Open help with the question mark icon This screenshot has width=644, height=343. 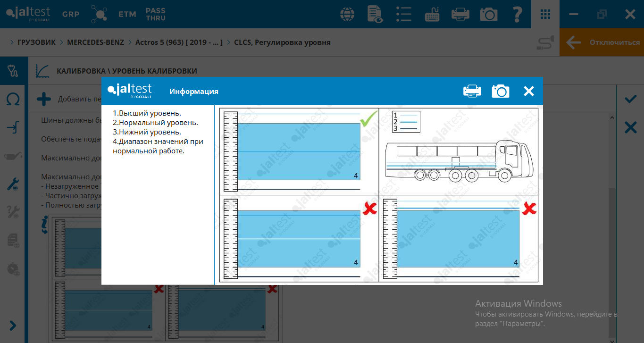(517, 14)
